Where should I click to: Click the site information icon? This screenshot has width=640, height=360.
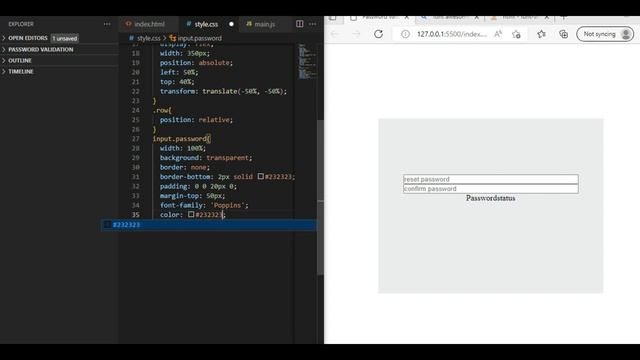click(405, 34)
